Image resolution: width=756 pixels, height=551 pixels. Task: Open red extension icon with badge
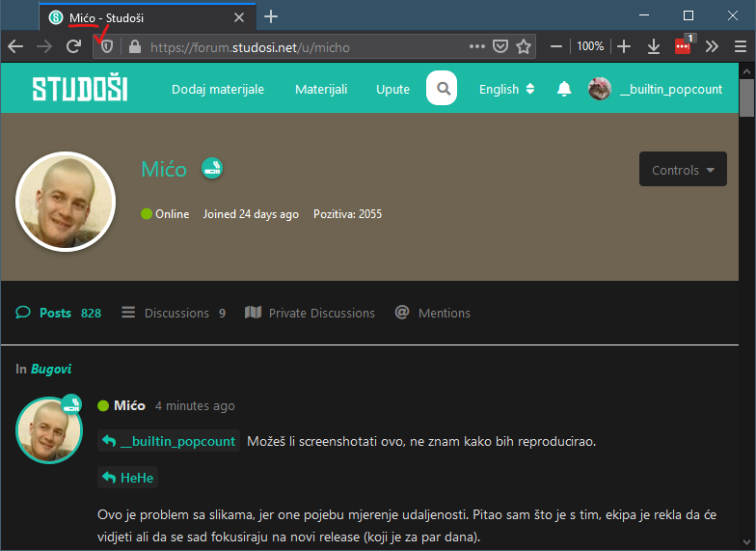click(x=684, y=44)
